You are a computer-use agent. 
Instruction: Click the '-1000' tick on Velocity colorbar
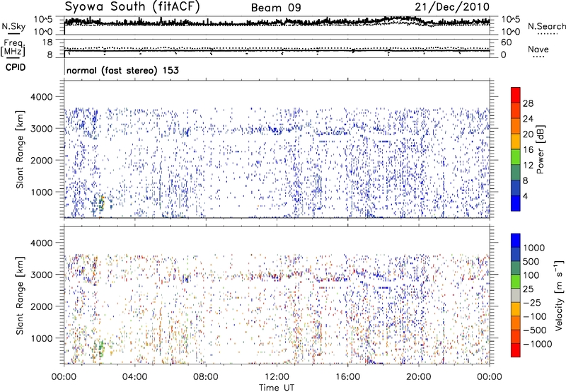pyautogui.click(x=538, y=344)
